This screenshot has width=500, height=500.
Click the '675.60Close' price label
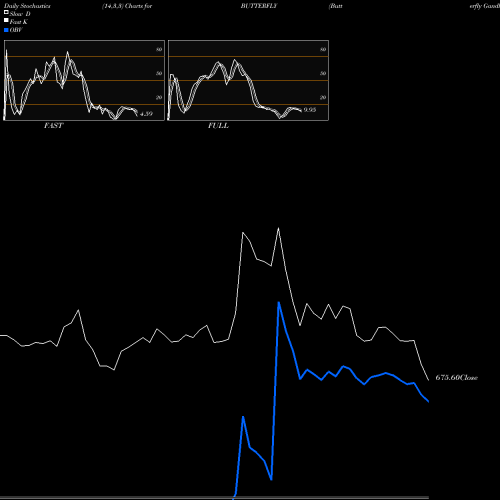tap(457, 378)
